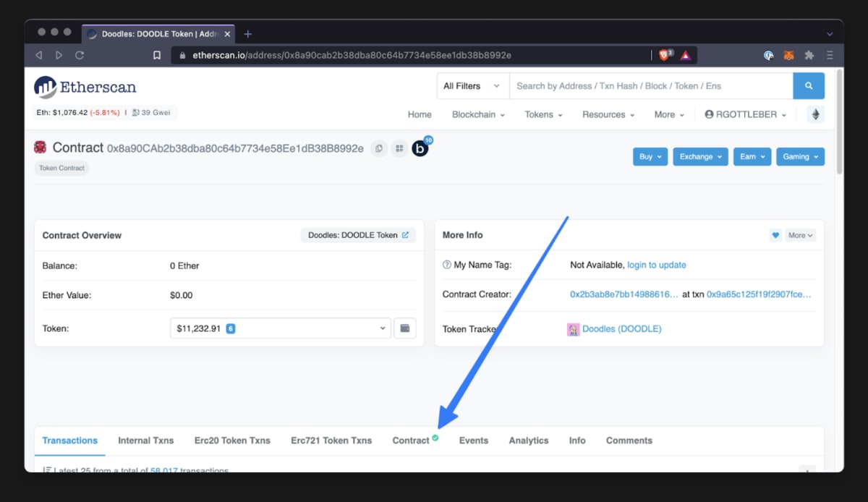
Task: Open the Contract tab
Action: [x=415, y=441]
